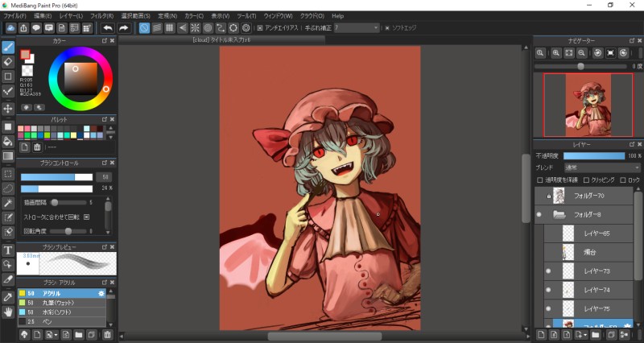Open the Help menu
644x343 pixels.
(x=337, y=16)
